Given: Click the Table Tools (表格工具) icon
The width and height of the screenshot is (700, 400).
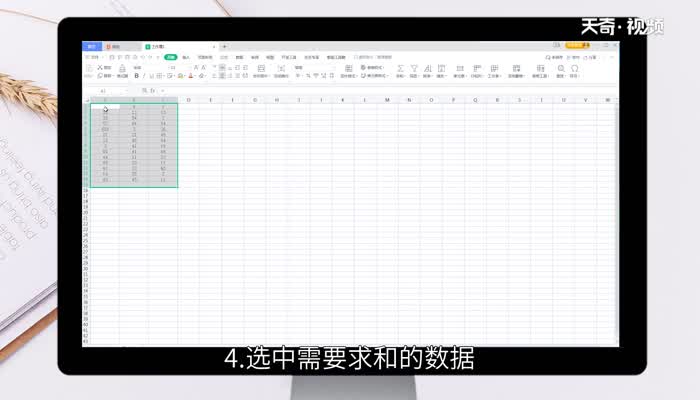Looking at the screenshot, I should pyautogui.click(x=540, y=68).
